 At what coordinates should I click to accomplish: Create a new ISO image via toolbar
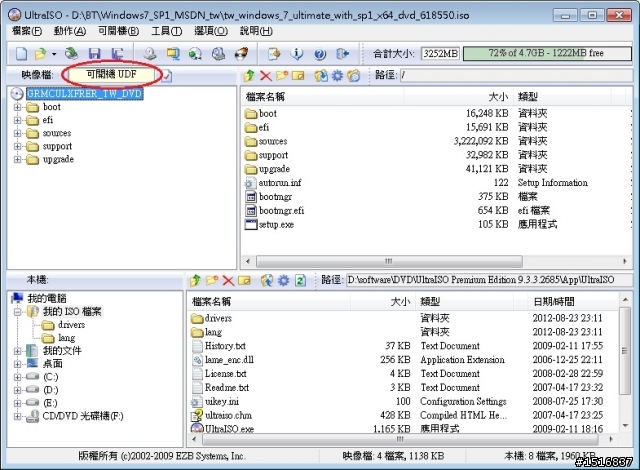click(x=21, y=53)
